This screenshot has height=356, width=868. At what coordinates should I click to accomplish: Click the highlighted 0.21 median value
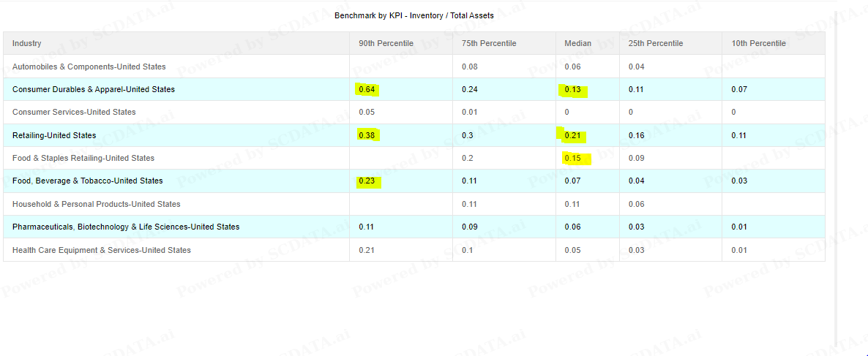coord(572,135)
